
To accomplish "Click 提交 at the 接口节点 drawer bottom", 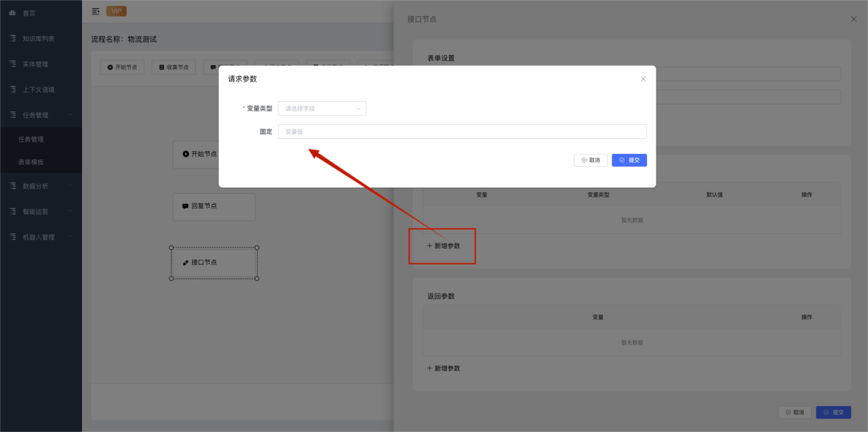I will click(x=833, y=412).
